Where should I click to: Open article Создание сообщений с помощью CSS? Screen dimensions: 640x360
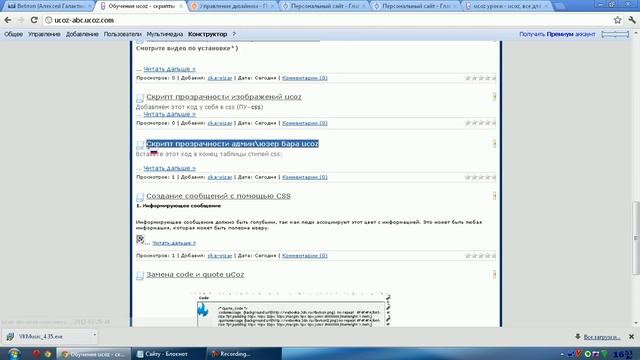(218, 196)
